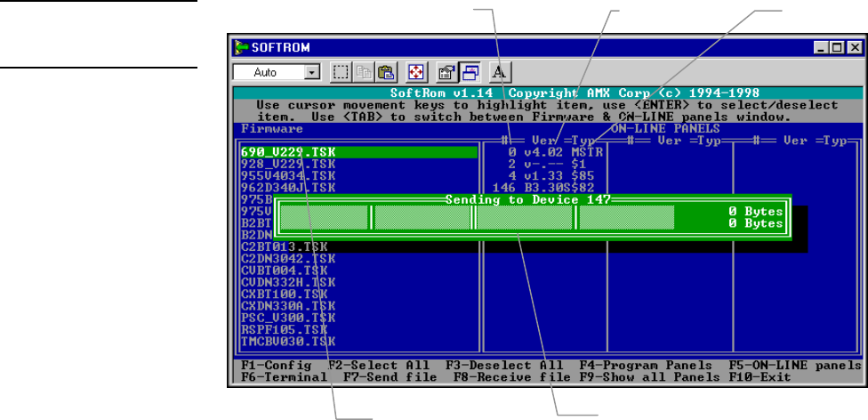Viewport: 868px width, 420px height.
Task: Click the F3-Deselect All function label
Action: pyautogui.click(x=504, y=366)
